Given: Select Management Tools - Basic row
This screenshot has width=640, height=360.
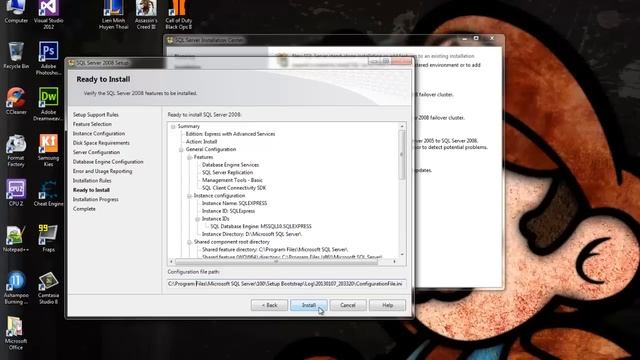Looking at the screenshot, I should click(x=232, y=180).
